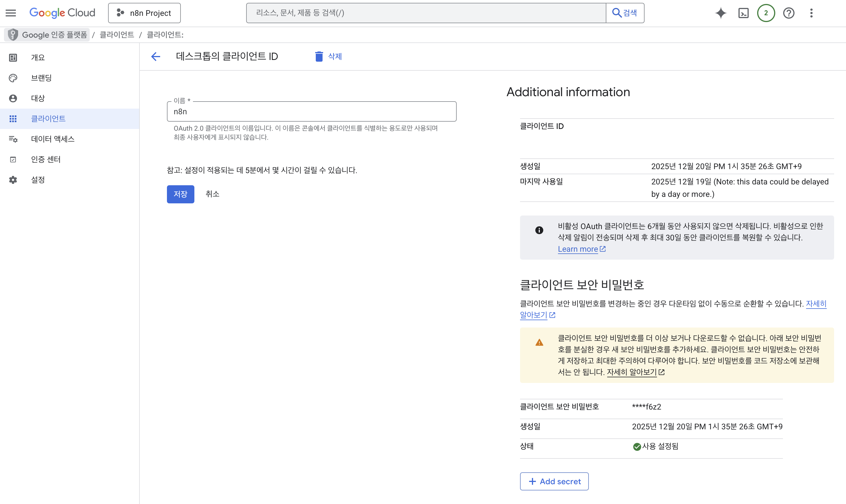Open the hamburger navigation menu
Screen dimensions: 846x504
click(11, 13)
